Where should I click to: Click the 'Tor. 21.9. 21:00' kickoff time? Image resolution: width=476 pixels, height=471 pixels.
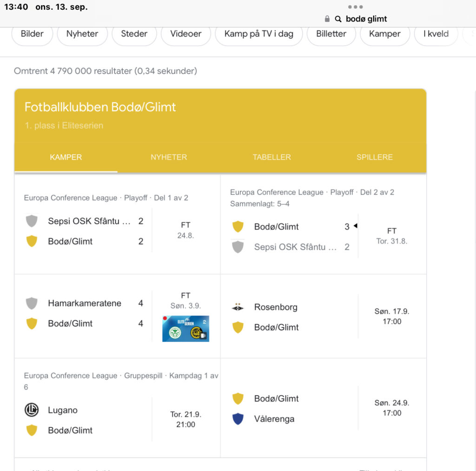tap(185, 419)
